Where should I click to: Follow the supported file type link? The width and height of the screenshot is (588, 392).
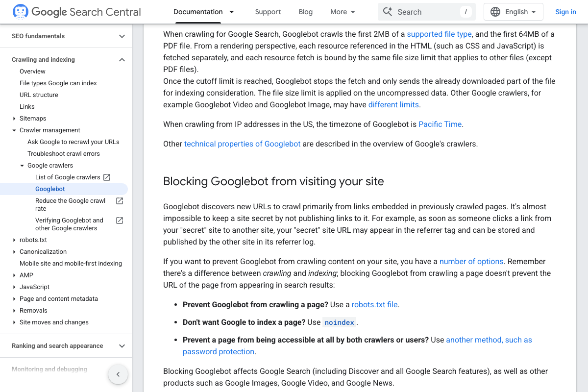(439, 34)
